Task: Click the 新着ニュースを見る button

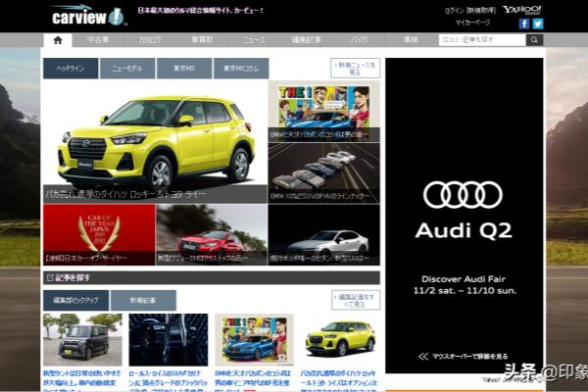Action: 355,69
